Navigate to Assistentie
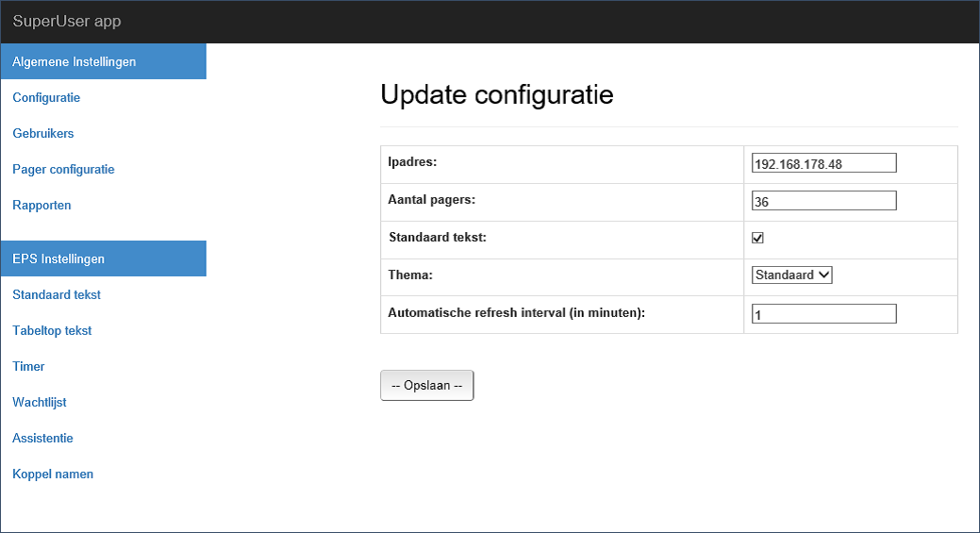The height and width of the screenshot is (533, 980). pyautogui.click(x=42, y=439)
